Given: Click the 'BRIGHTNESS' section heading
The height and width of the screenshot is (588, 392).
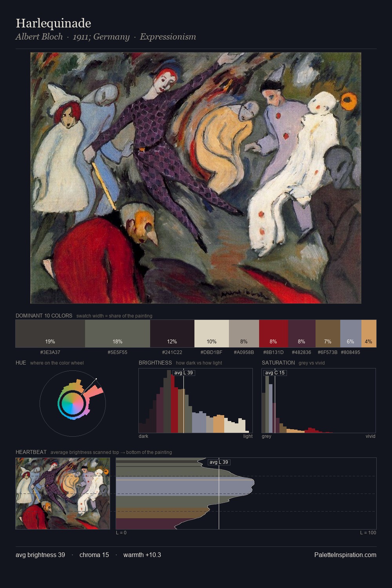Looking at the screenshot, I should [x=155, y=363].
